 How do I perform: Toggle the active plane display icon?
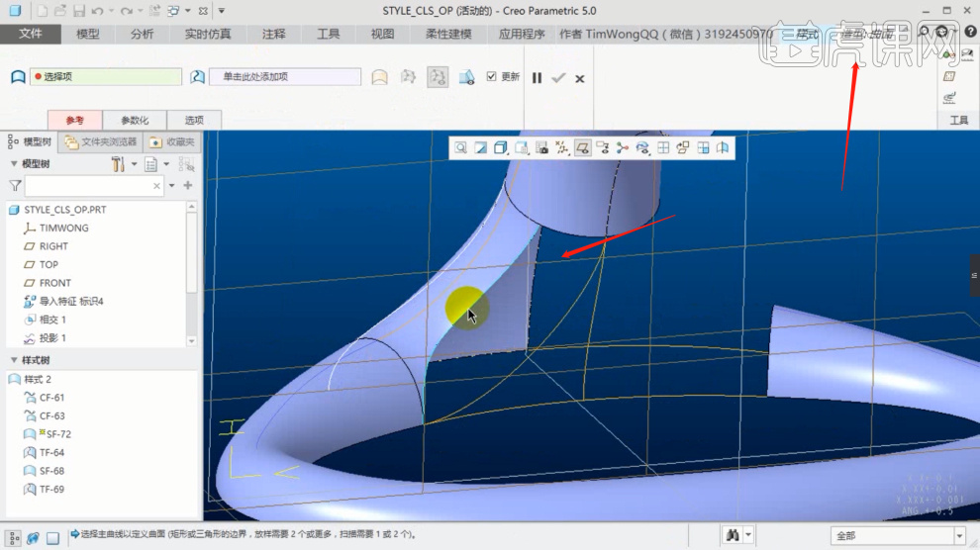pos(582,147)
